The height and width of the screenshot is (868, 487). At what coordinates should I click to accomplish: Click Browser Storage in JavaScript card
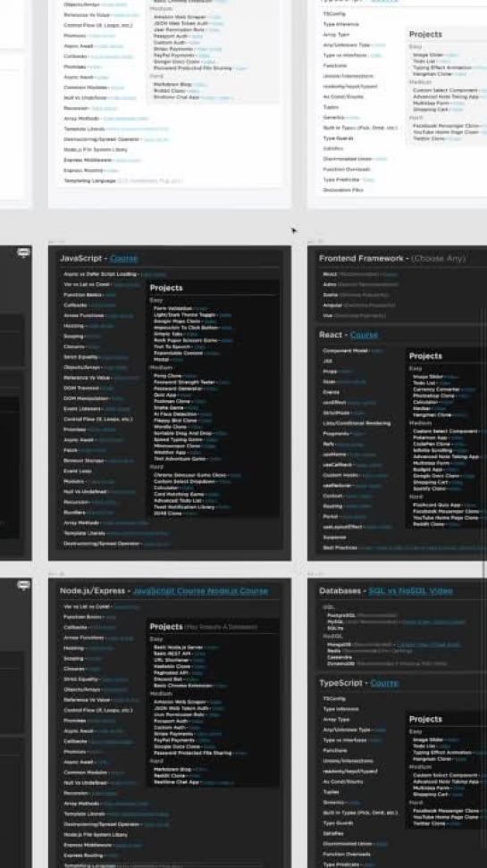[x=84, y=461]
